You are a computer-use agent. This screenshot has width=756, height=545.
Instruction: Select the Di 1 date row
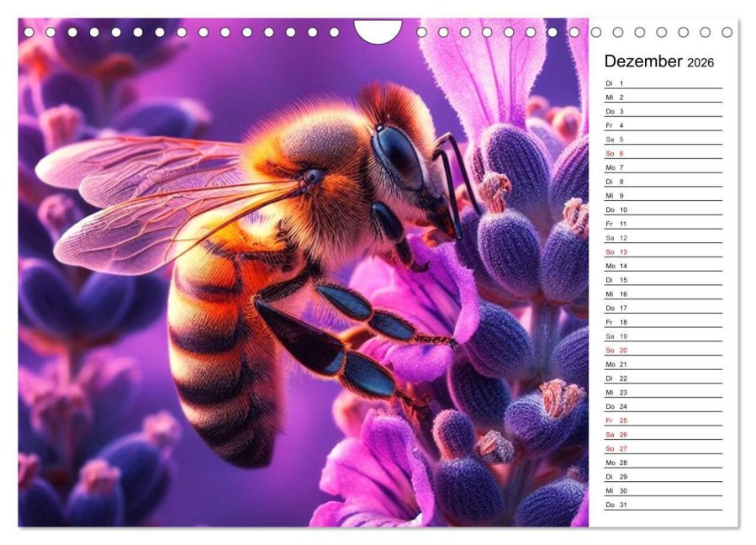click(663, 83)
